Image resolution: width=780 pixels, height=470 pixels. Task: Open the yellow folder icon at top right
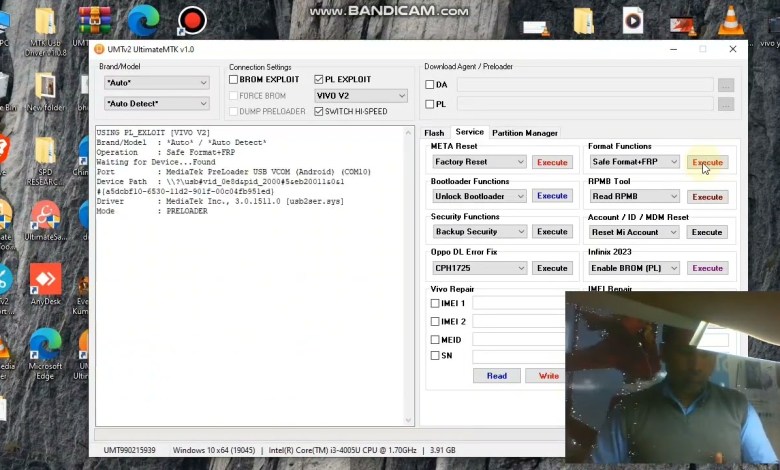pyautogui.click(x=584, y=21)
